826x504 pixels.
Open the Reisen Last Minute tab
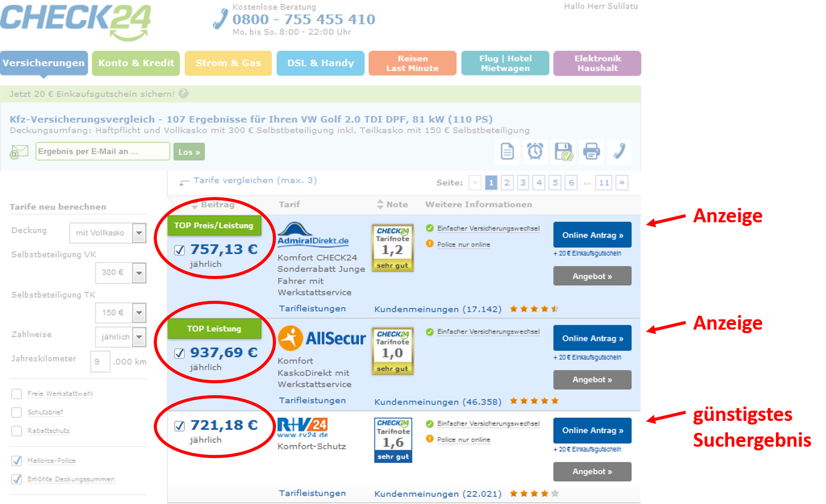(x=412, y=63)
